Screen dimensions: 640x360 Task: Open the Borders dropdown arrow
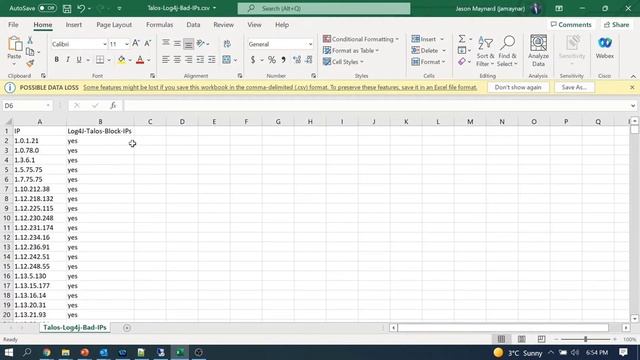(x=109, y=60)
